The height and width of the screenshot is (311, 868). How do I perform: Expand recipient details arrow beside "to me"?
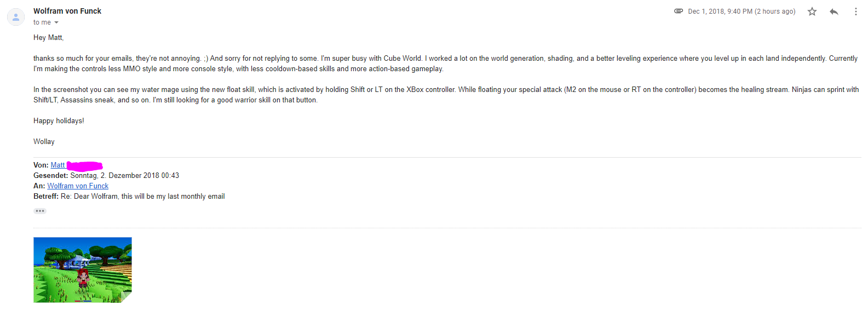(x=56, y=22)
